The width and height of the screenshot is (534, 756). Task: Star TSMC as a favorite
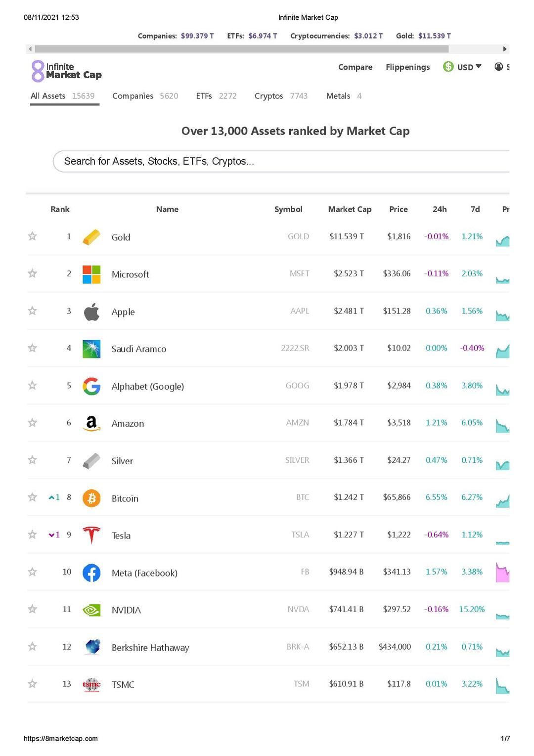(x=33, y=684)
